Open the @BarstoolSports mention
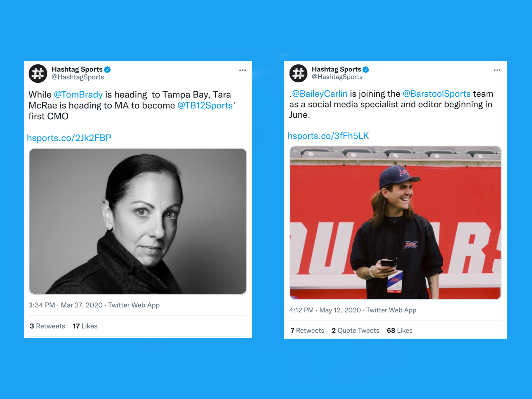532x399 pixels. tap(437, 94)
